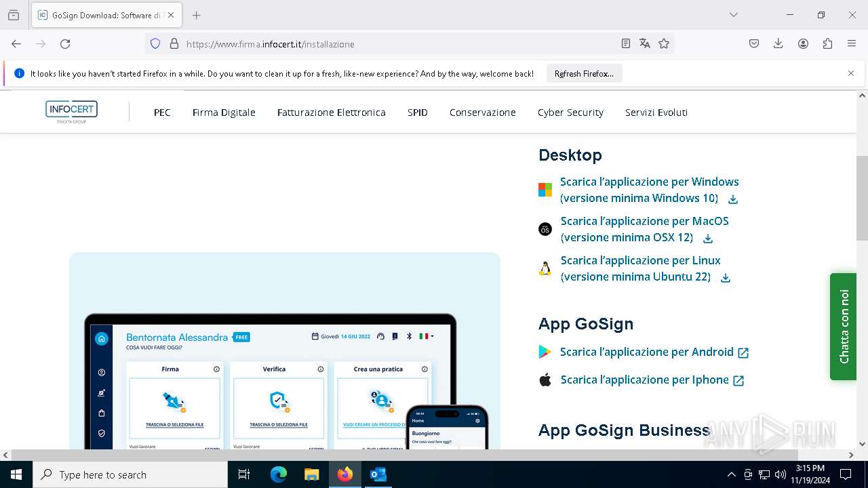Click the Refresh Firefox button

(584, 73)
